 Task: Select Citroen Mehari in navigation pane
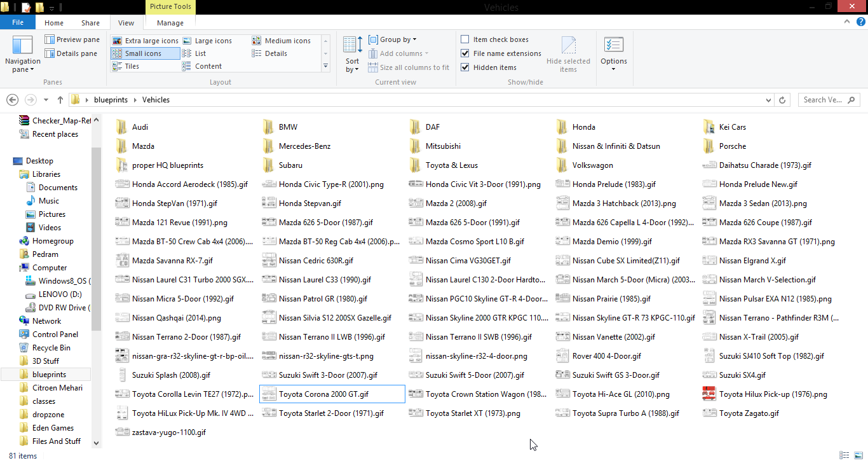[51, 388]
